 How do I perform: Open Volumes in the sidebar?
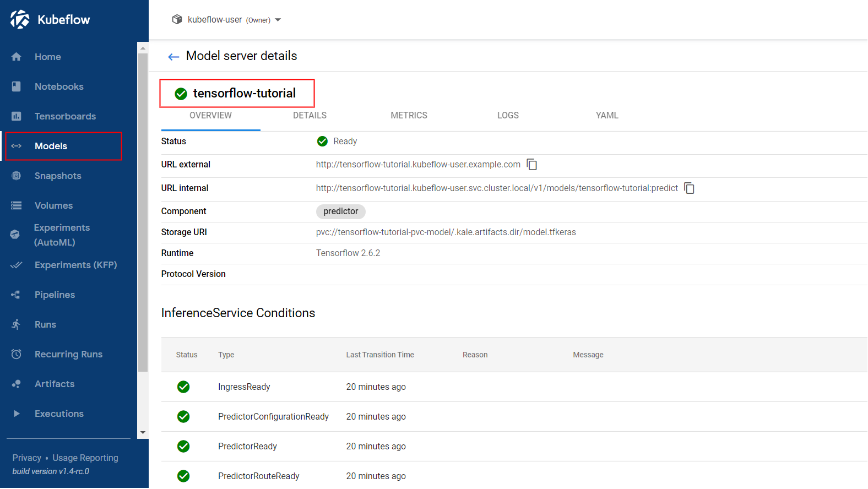(53, 205)
